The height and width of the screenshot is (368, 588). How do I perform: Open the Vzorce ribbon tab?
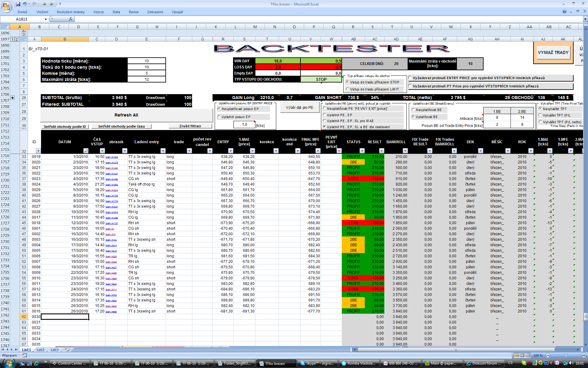pos(98,12)
